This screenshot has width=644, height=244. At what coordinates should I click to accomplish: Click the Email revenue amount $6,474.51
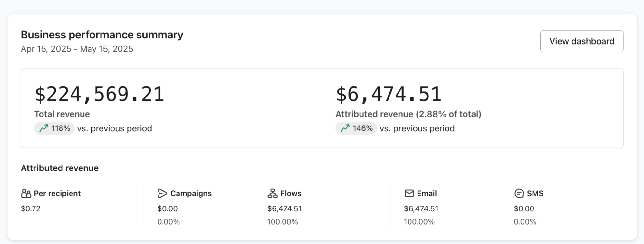[x=421, y=208]
